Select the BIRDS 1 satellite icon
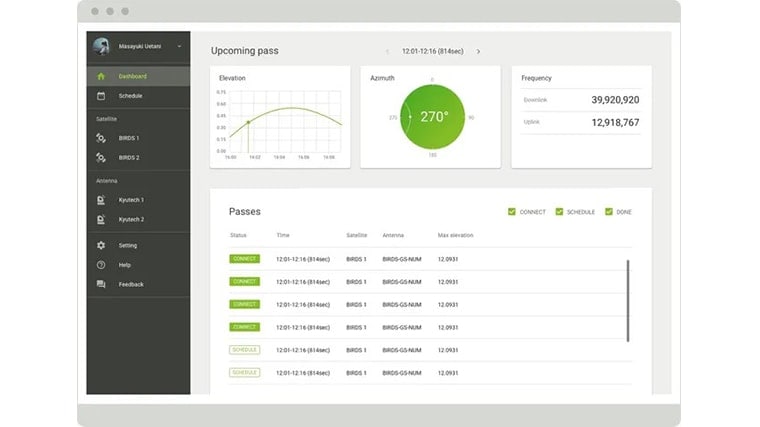This screenshot has height=427, width=760. tap(101, 138)
